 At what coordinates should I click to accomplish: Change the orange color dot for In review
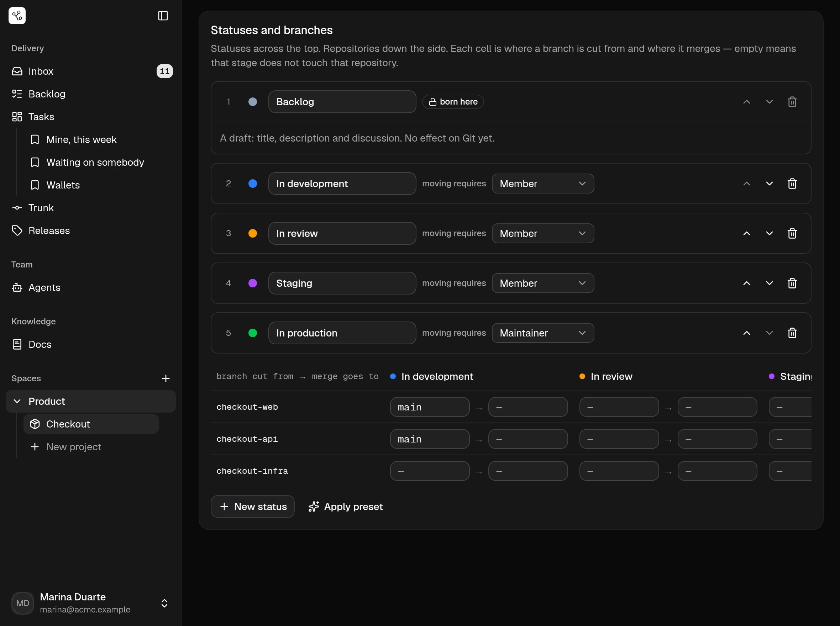[x=253, y=233]
